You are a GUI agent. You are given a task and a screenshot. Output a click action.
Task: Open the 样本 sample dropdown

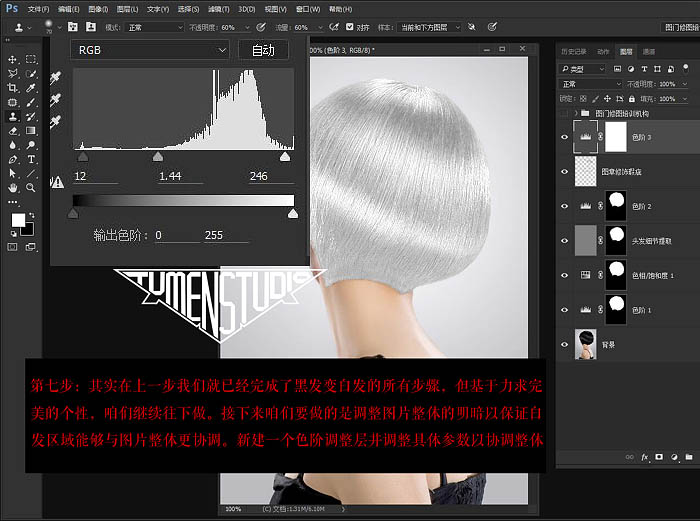coord(429,27)
